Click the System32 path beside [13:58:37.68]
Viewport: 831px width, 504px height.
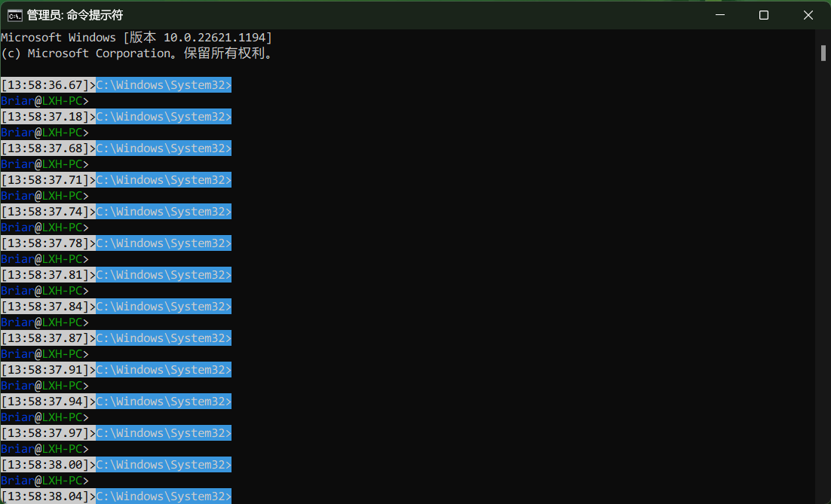[164, 148]
